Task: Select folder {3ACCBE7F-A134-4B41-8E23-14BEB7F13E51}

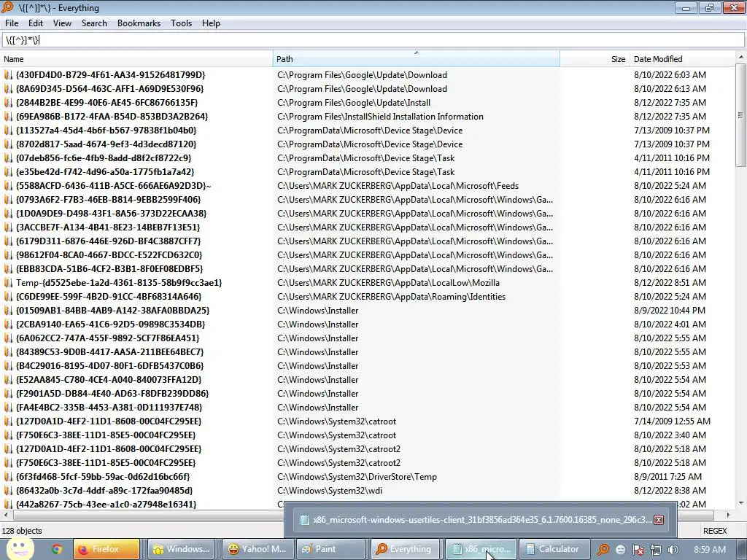Action: (108, 227)
